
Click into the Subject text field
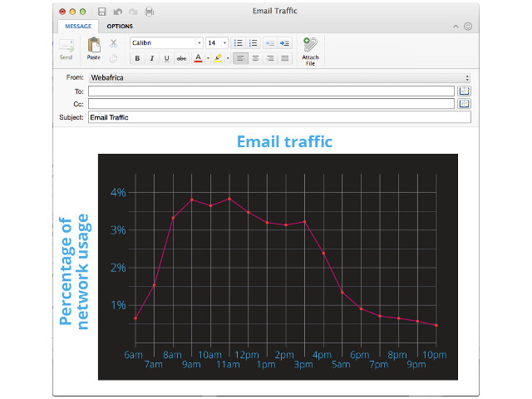click(x=279, y=117)
